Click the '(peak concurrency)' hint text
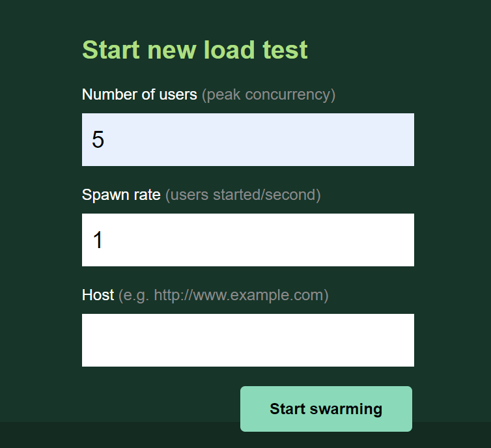 [268, 94]
